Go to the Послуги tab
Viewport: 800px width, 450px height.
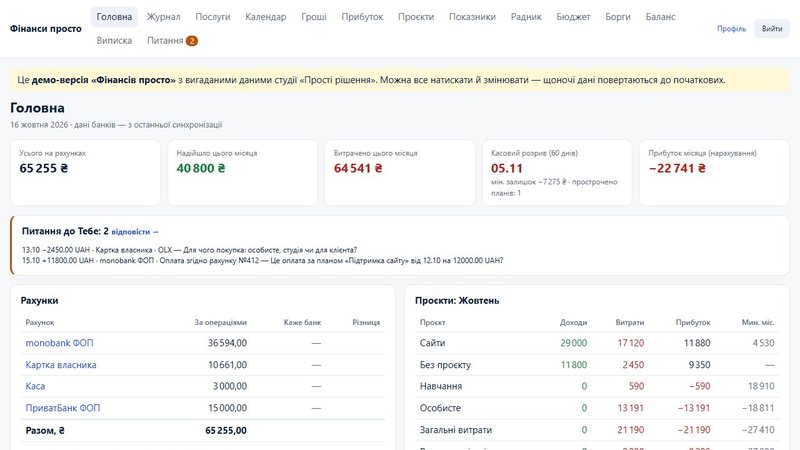point(213,17)
